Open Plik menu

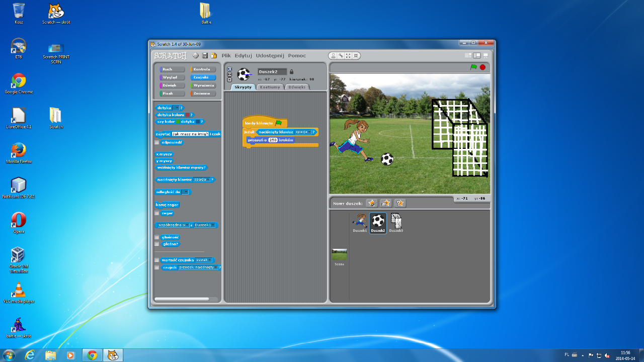(x=226, y=56)
